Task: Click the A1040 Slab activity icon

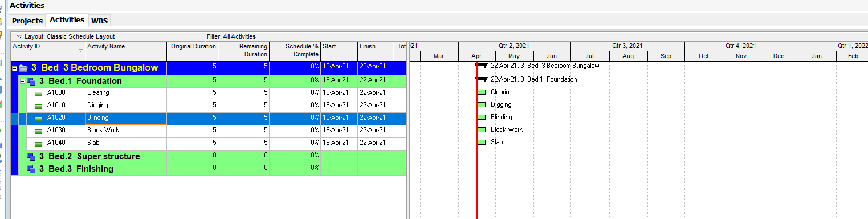Action: coord(39,144)
